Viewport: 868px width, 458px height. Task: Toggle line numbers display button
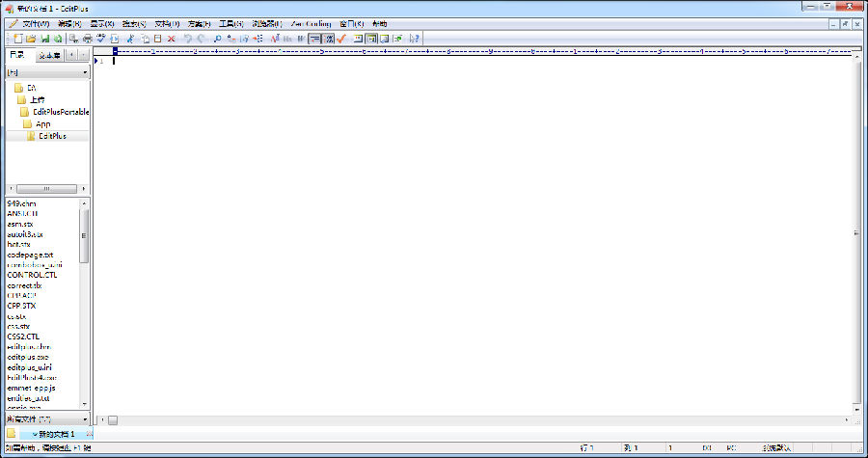328,39
